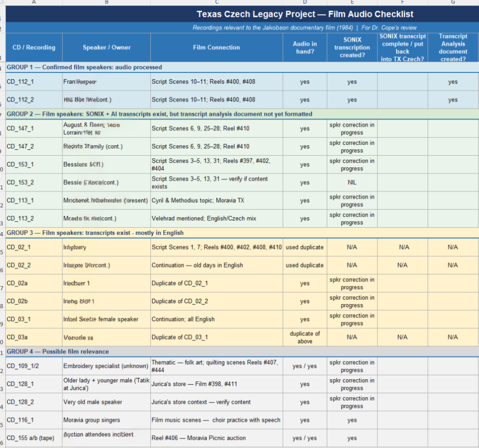Select cell CD_153_1
This screenshot has width=479, height=448.
[x=34, y=165]
